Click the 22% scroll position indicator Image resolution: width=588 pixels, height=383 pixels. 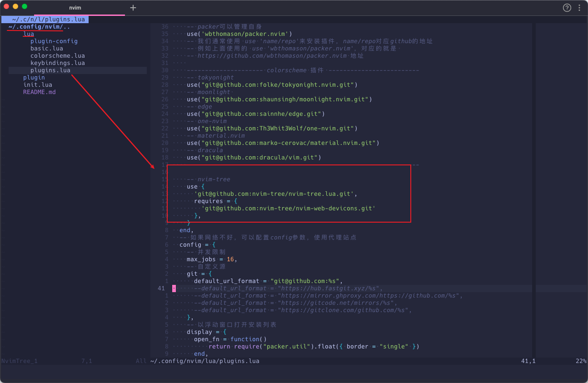581,361
